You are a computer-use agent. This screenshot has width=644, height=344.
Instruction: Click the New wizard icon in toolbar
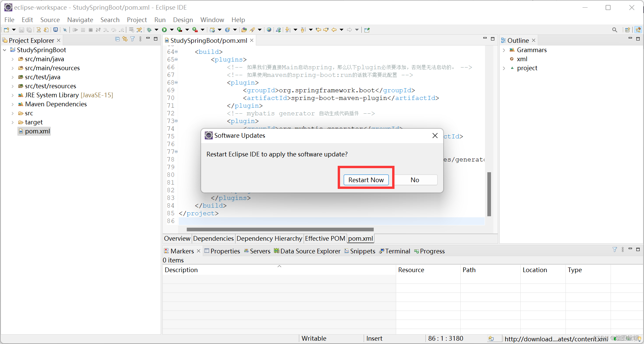6,30
